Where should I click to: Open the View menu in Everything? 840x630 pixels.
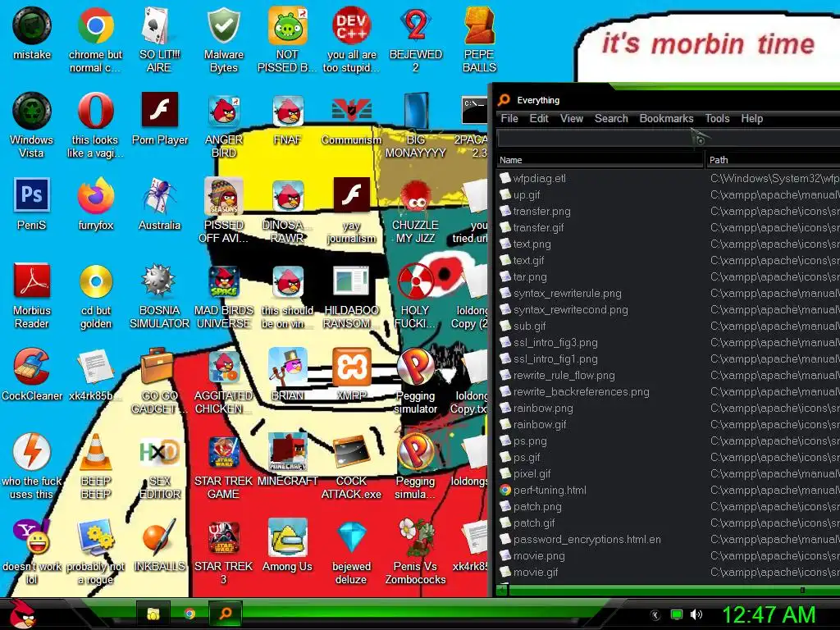tap(572, 118)
